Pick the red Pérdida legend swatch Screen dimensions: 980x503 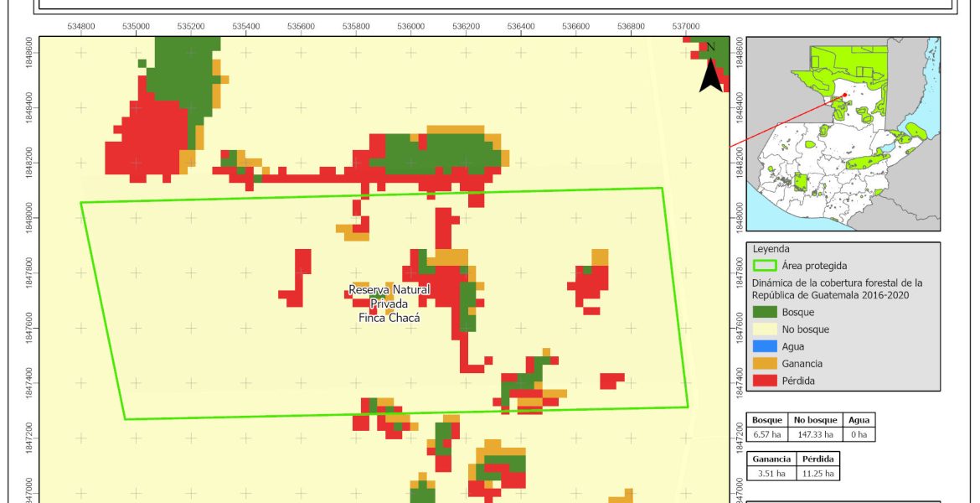[763, 381]
